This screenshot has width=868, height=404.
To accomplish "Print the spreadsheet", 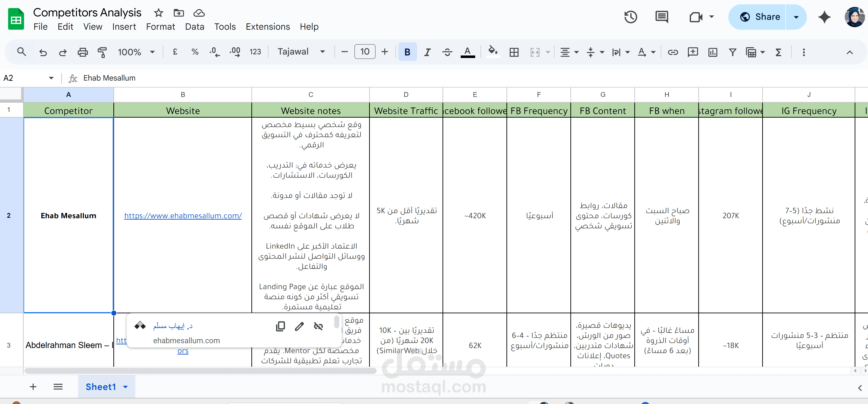I will [83, 52].
